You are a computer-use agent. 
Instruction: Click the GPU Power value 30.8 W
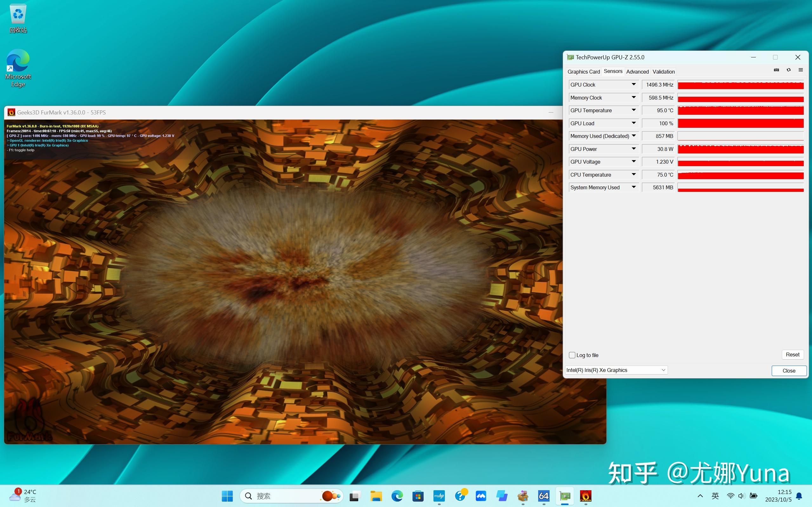point(658,149)
